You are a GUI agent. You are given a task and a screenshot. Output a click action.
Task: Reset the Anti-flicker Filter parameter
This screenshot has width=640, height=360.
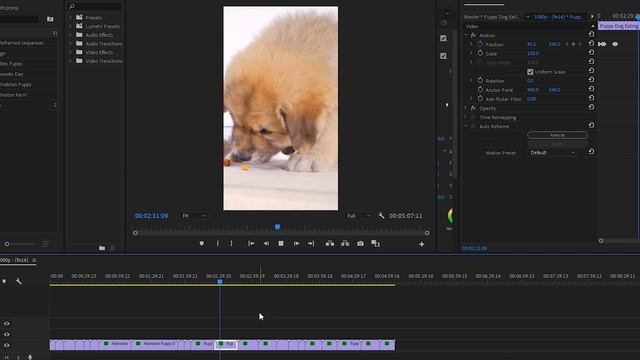(x=591, y=98)
